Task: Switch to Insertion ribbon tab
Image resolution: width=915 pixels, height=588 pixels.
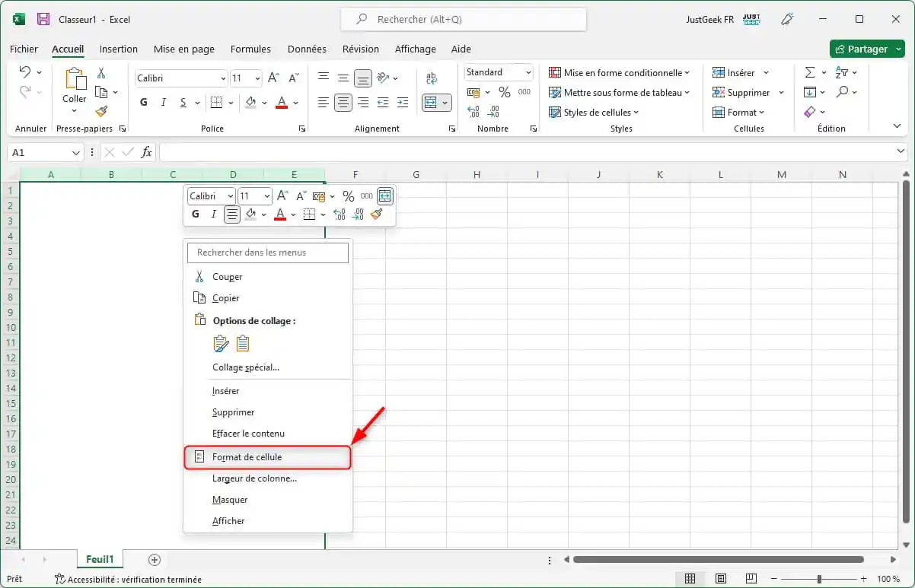Action: (119, 49)
